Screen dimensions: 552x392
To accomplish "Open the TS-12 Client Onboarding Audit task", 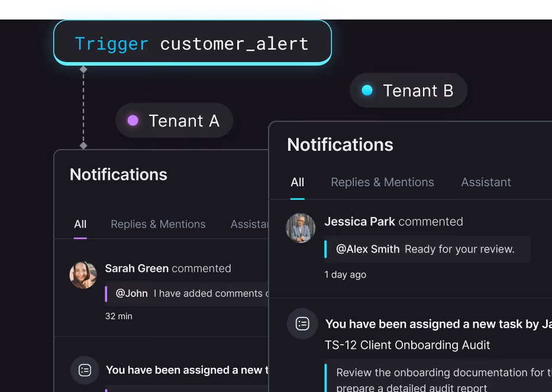I will (407, 345).
